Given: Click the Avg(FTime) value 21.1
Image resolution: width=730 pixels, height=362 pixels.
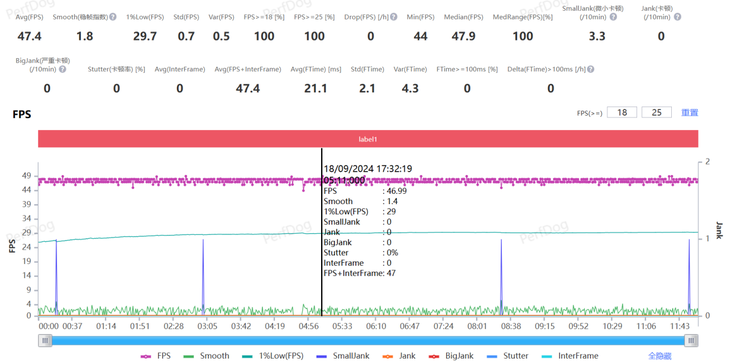Looking at the screenshot, I should coord(315,88).
